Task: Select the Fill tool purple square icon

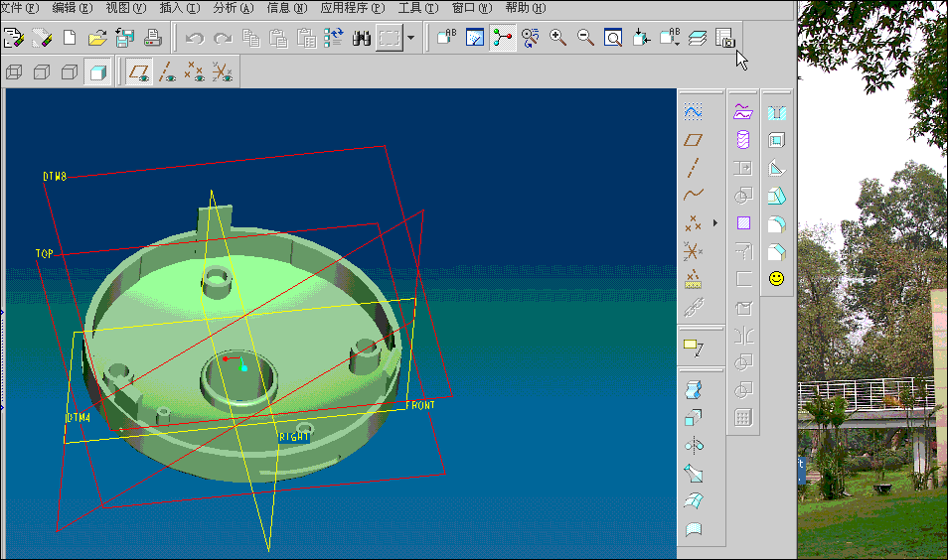Action: point(743,223)
